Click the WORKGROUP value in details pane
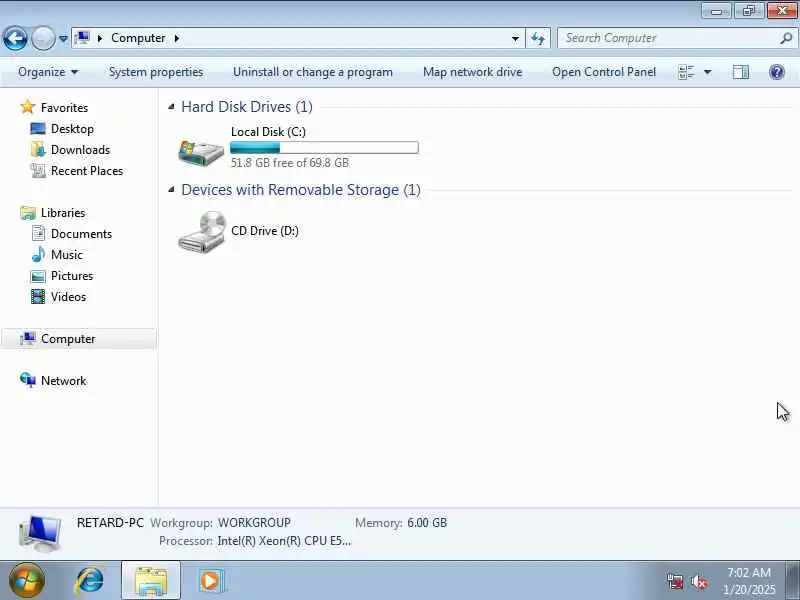Image resolution: width=800 pixels, height=600 pixels. click(254, 523)
